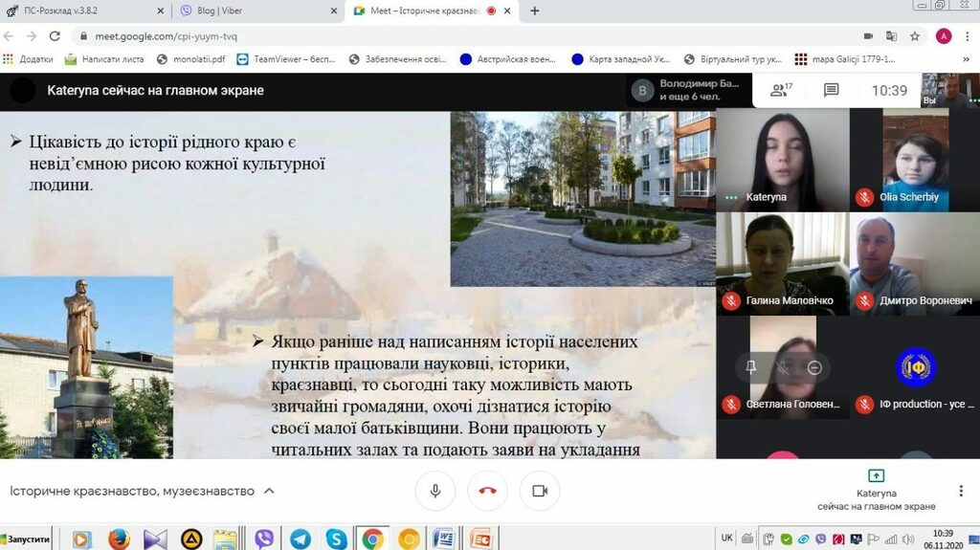Open the monolatii.pdf bookmark
Screen dimensions: 980x550
coord(191,58)
